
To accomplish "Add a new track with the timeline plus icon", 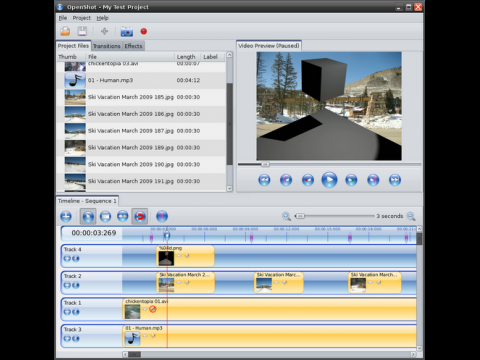I will click(x=66, y=216).
